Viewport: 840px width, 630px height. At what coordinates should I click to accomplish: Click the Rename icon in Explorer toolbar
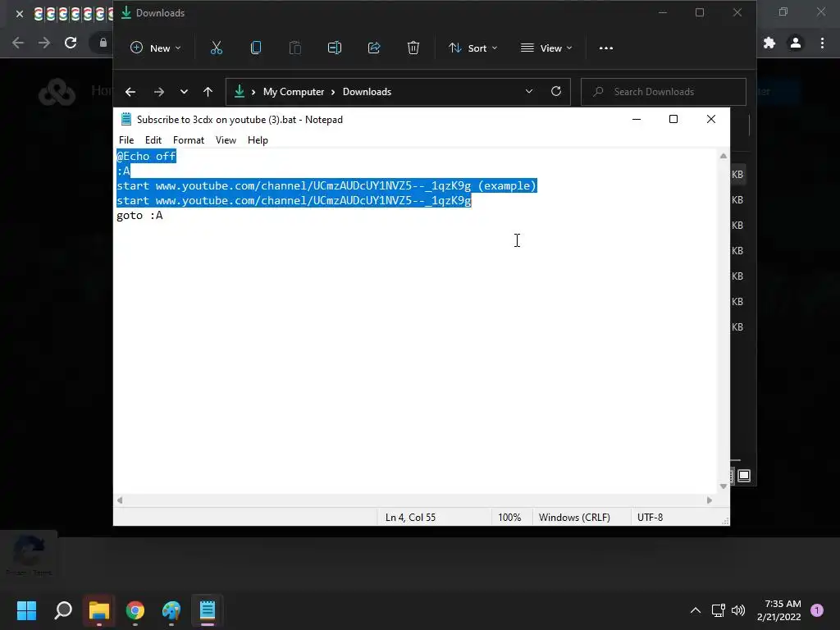pos(335,48)
